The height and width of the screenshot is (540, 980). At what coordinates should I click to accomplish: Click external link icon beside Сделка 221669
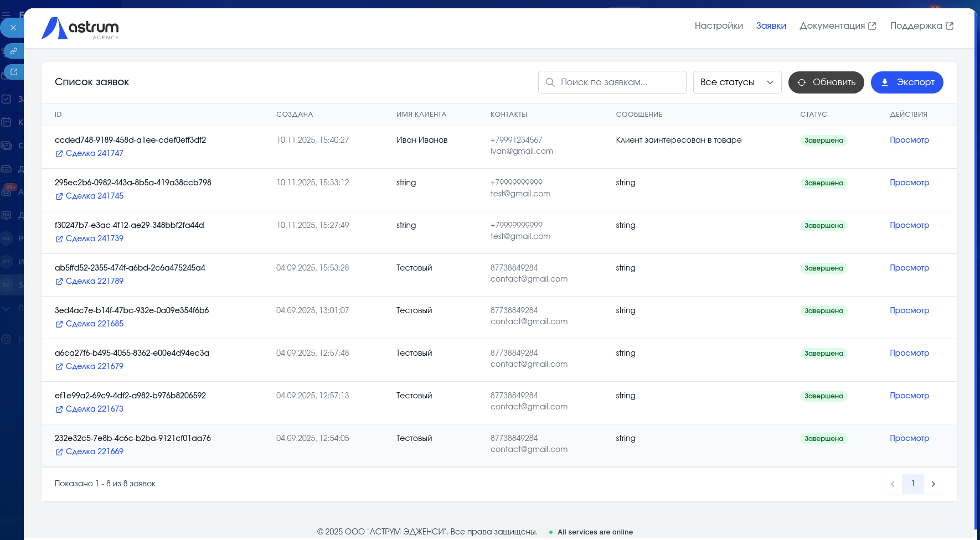point(59,452)
